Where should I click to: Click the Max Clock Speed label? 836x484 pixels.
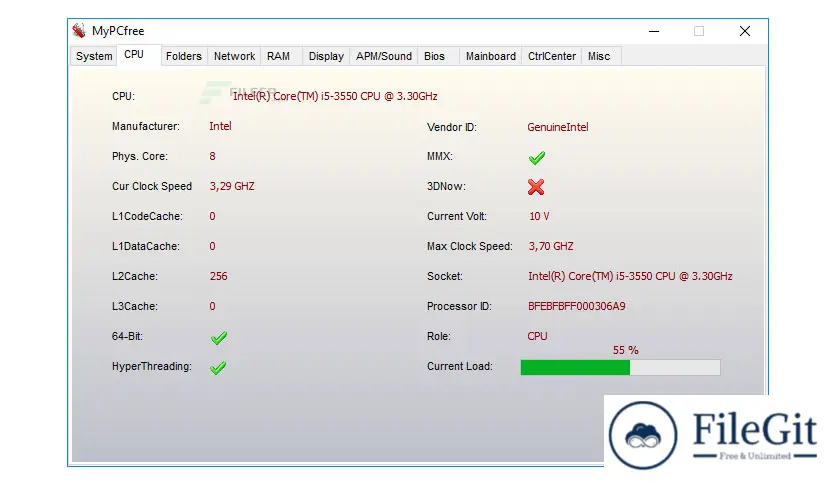coord(470,246)
